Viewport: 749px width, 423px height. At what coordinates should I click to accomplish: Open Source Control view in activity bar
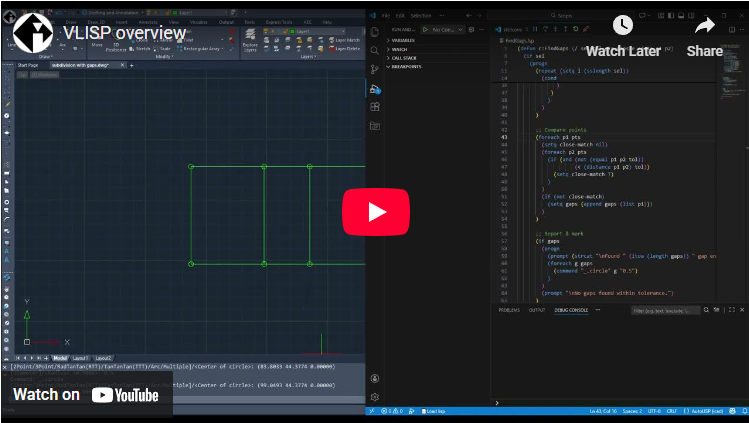click(x=375, y=69)
